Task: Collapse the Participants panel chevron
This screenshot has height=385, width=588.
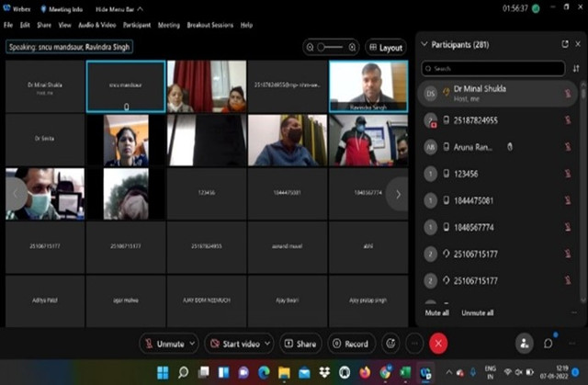Action: point(424,43)
